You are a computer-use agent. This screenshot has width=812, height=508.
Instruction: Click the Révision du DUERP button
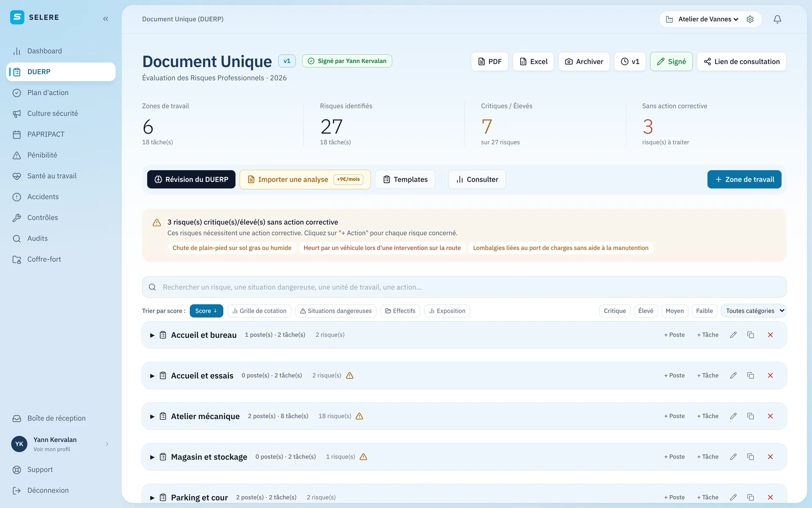coord(191,179)
